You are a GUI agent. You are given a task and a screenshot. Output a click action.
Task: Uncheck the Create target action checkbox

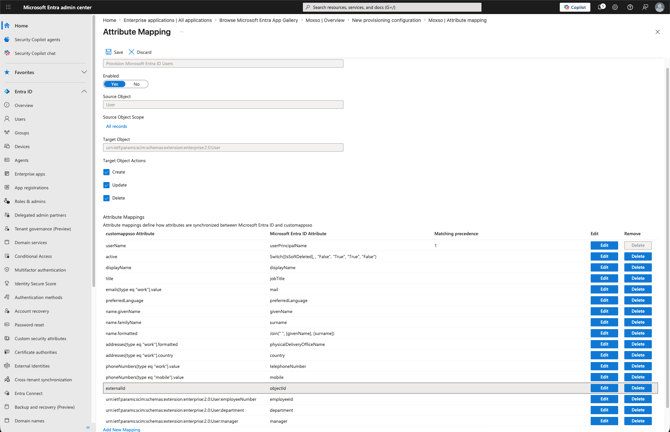tap(106, 172)
